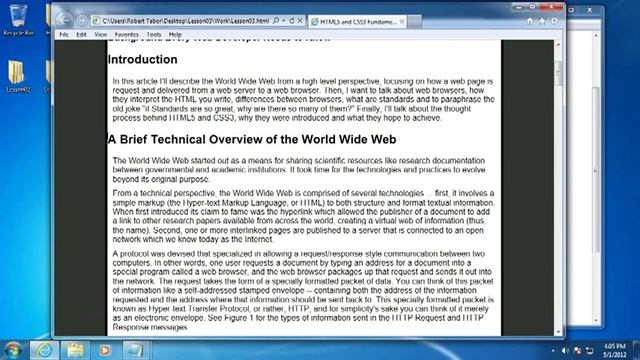Show hidden system tray icons arrow
Viewport: 640px width, 360px height.
(553, 351)
